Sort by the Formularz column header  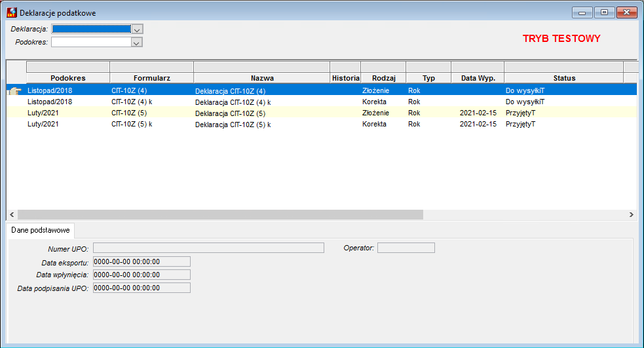152,78
